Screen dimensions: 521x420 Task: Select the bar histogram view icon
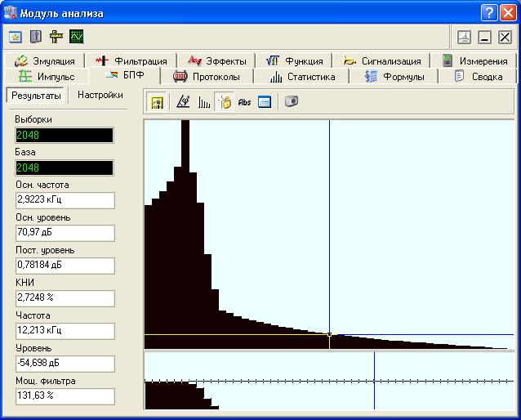point(204,102)
